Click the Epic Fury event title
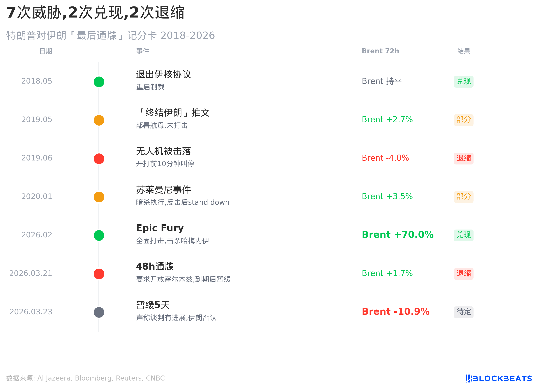The image size is (541, 392). 160,228
